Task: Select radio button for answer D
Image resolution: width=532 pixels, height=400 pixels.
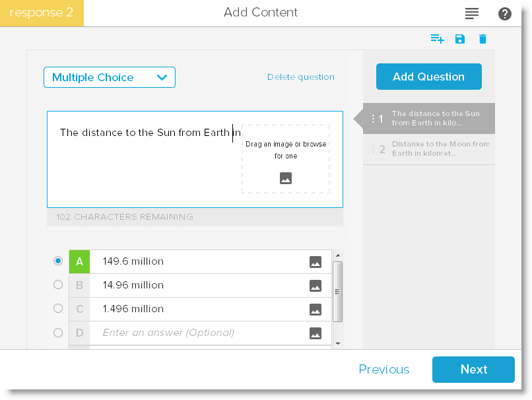Action: tap(58, 333)
